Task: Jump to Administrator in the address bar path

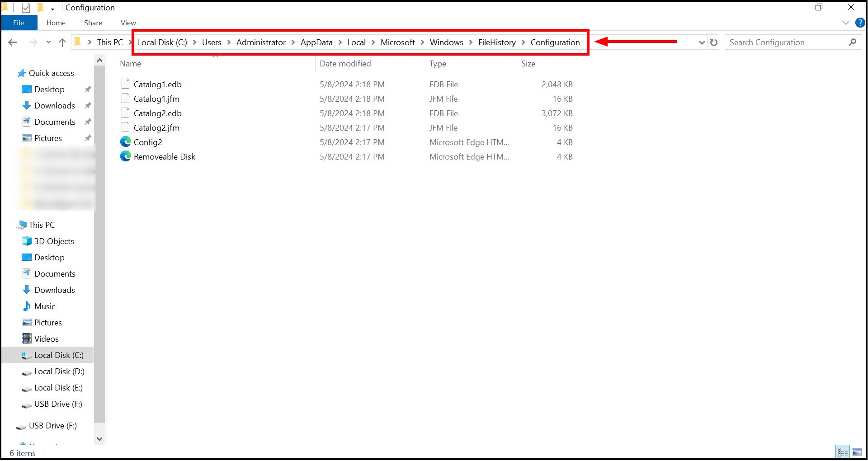Action: point(261,42)
